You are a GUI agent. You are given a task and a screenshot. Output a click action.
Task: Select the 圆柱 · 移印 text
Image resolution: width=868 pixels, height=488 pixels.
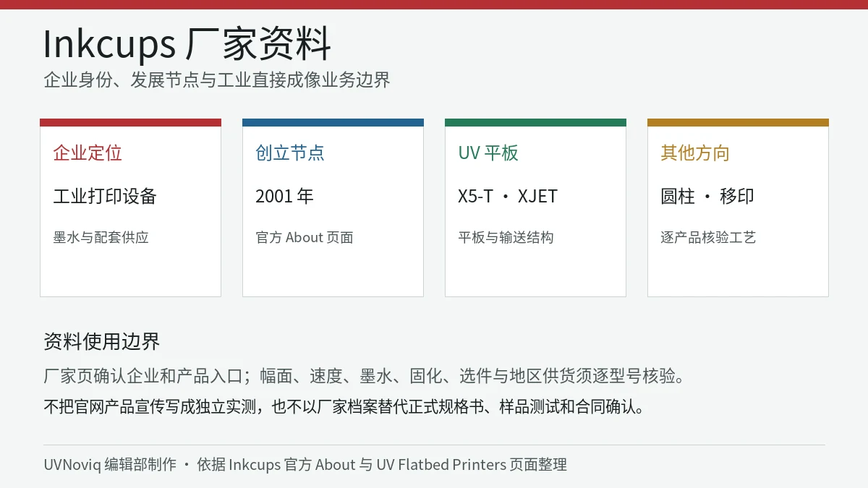click(707, 196)
